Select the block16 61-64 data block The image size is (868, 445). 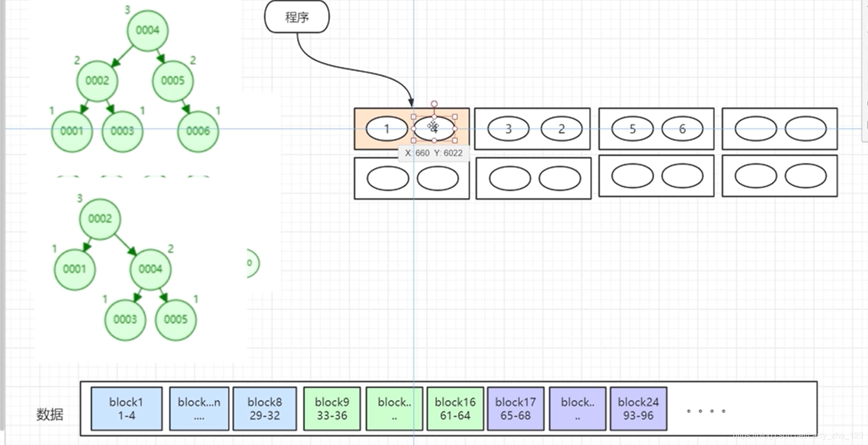(x=455, y=409)
